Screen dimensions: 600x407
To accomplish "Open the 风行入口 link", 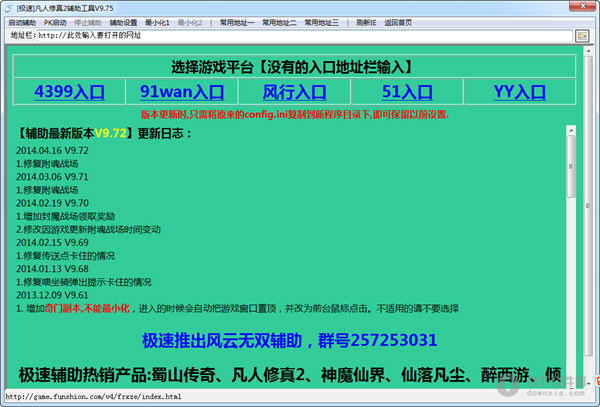I will pos(294,92).
